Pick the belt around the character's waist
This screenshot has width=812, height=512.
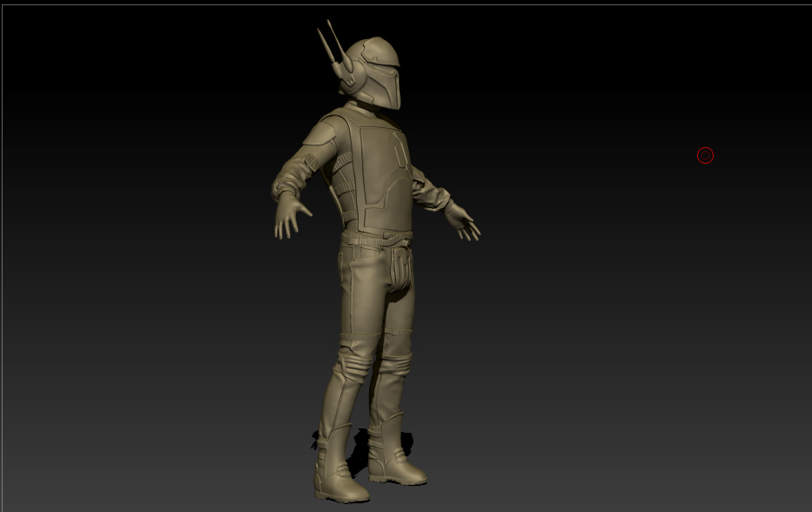click(377, 239)
